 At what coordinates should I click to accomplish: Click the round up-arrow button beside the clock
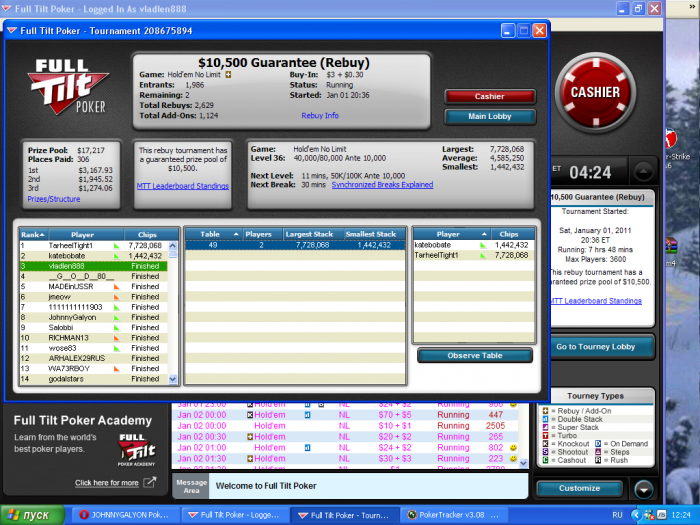click(x=643, y=172)
